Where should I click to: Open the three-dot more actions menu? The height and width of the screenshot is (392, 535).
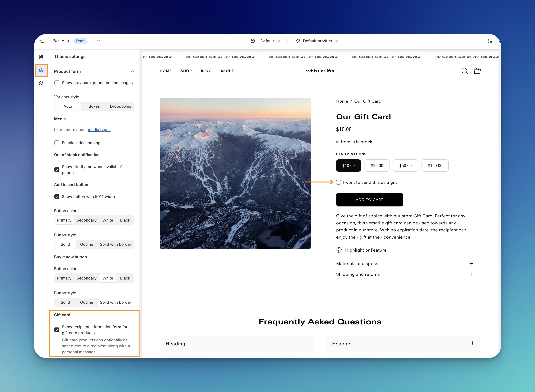(98, 41)
